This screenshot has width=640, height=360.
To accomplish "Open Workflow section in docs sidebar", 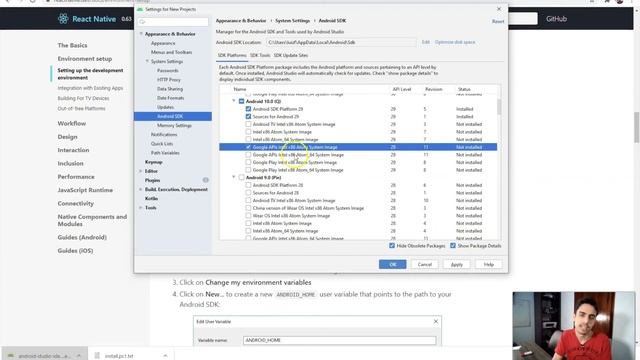I will point(71,123).
